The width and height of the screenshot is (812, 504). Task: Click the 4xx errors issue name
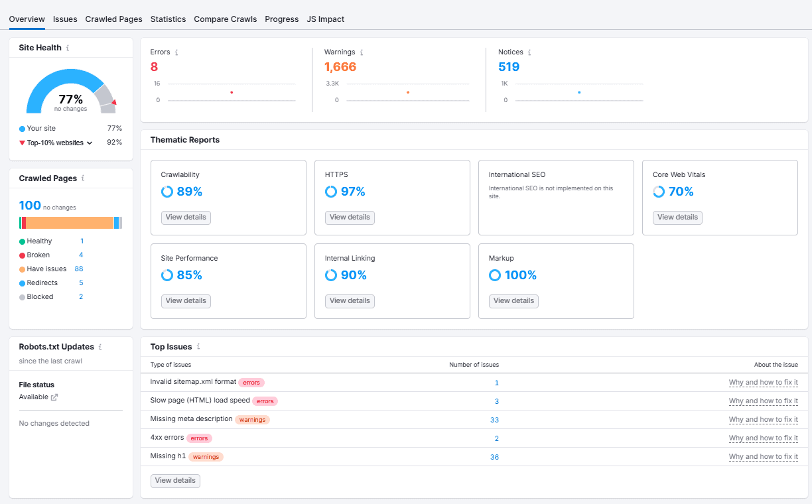tap(167, 438)
